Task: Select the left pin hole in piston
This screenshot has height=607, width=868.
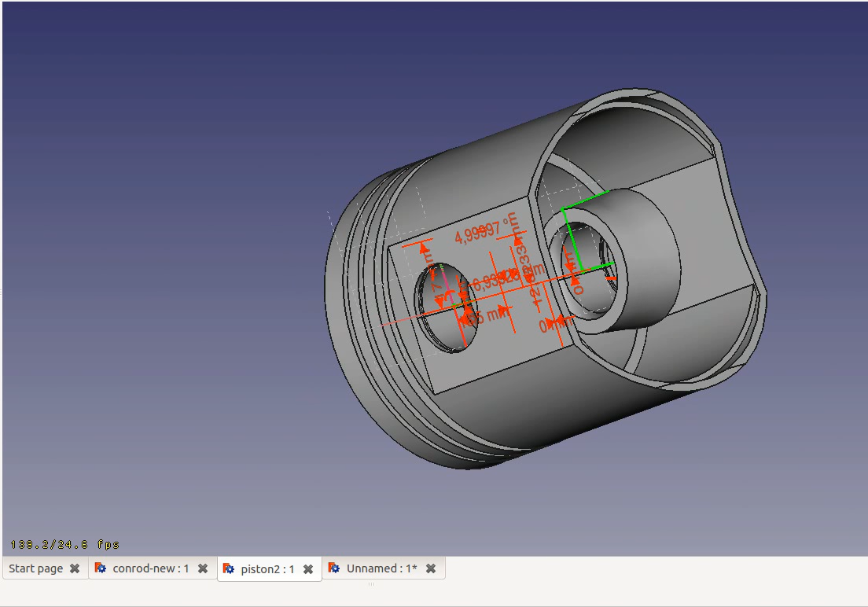Action: tap(444, 307)
